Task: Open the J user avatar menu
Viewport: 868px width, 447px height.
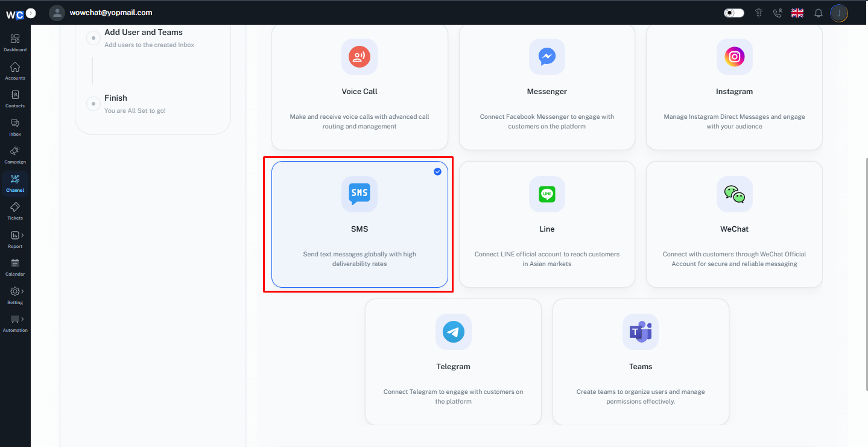Action: 839,13
